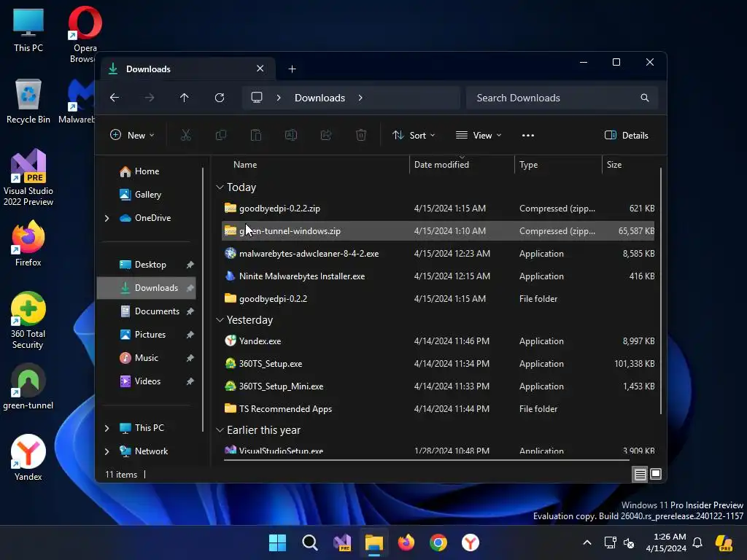747x560 pixels.
Task: Select green-tunnel desktop shortcut
Action: pyautogui.click(x=28, y=386)
